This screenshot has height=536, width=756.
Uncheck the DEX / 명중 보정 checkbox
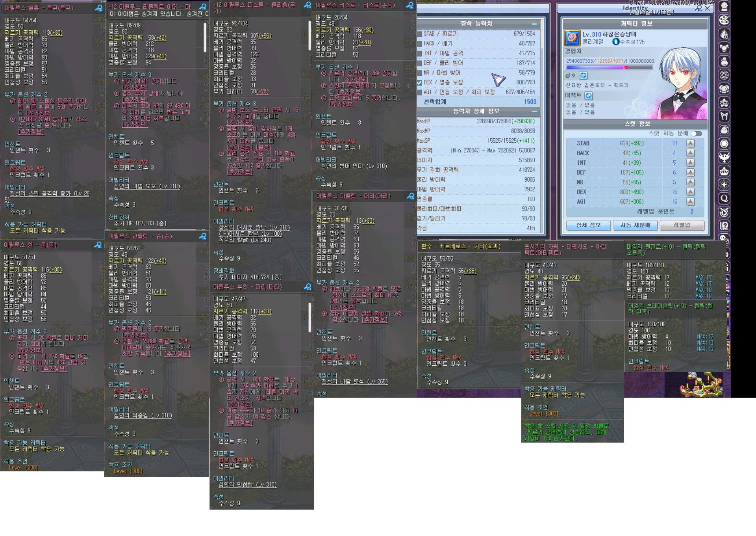(x=419, y=82)
